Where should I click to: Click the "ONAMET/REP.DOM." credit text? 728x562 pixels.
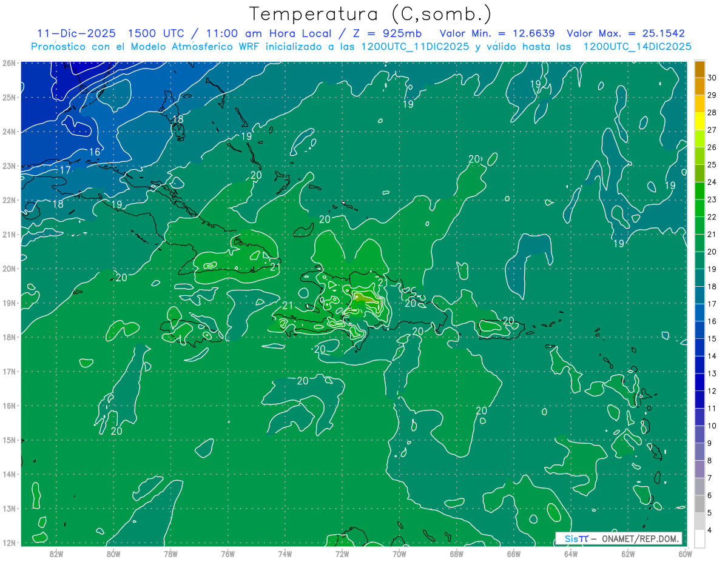tap(639, 538)
